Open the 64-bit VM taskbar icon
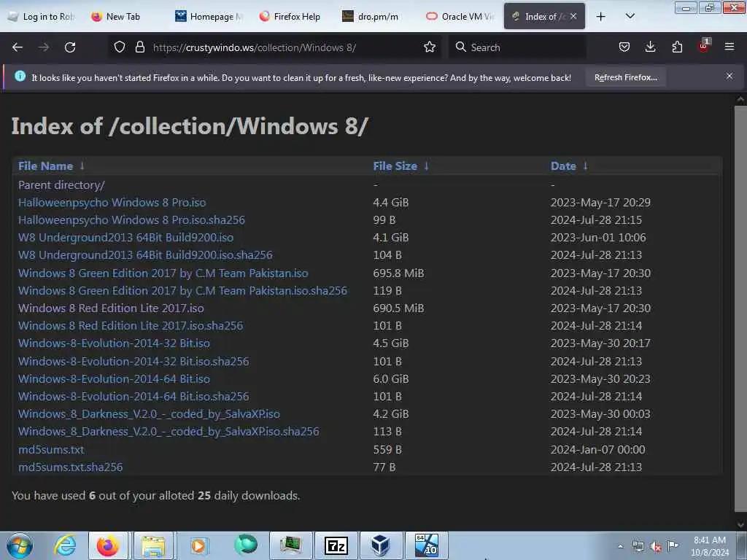This screenshot has width=747, height=560. coord(426,545)
